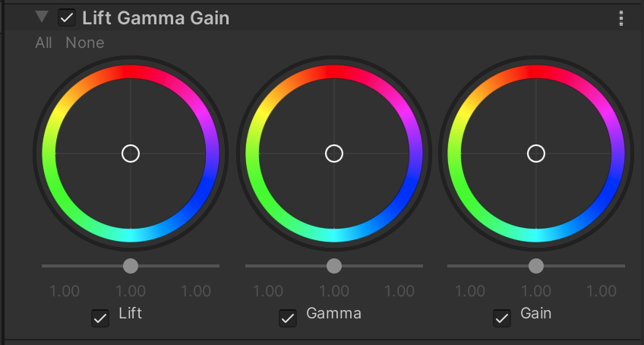The image size is (644, 345).
Task: Click the None overrides button
Action: pyautogui.click(x=84, y=43)
